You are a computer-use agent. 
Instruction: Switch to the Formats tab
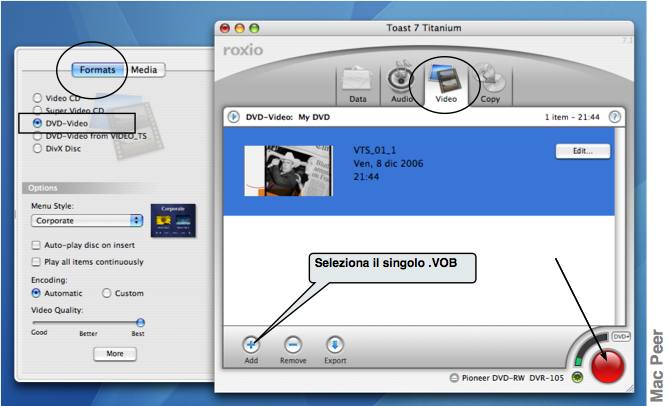pyautogui.click(x=97, y=70)
